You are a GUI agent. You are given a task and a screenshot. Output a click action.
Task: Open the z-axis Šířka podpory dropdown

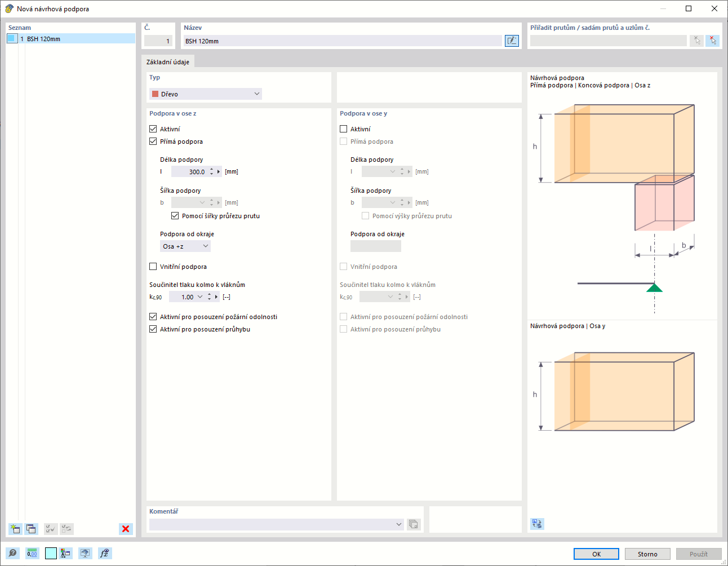coord(202,202)
